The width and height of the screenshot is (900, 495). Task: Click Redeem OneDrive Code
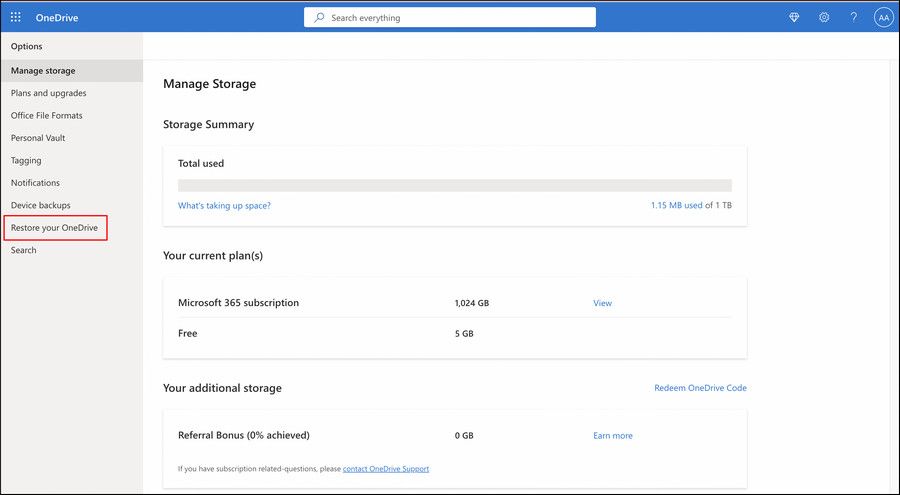click(x=700, y=388)
